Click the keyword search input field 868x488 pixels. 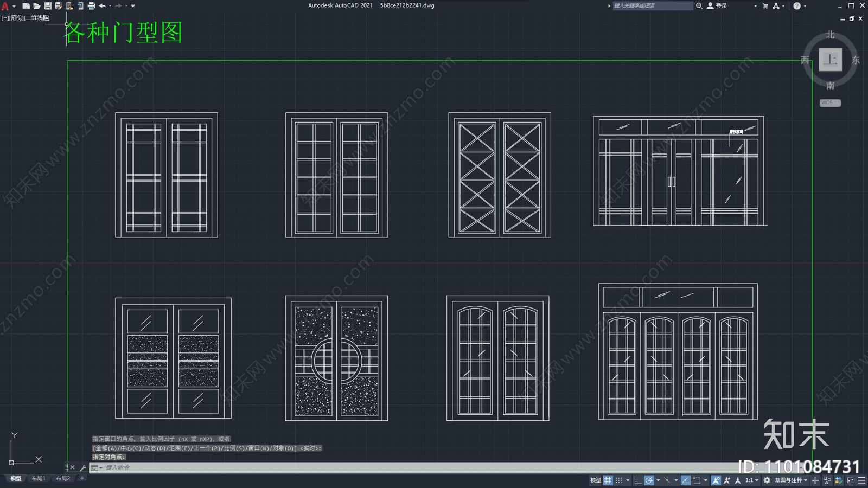coord(653,6)
